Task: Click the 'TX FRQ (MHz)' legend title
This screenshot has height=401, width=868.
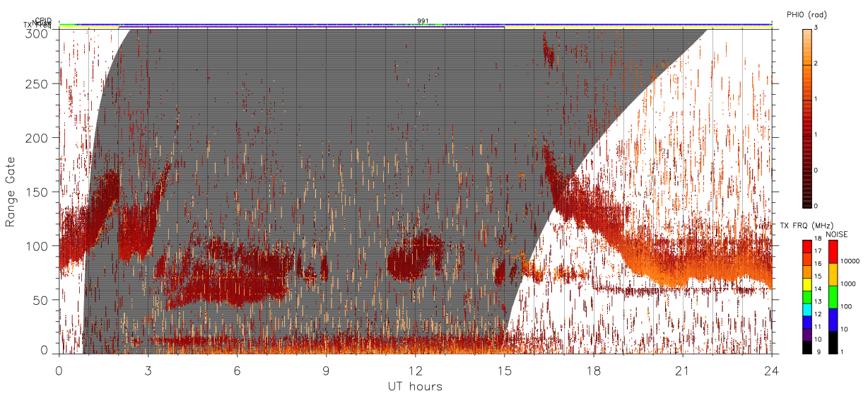Action: click(807, 225)
